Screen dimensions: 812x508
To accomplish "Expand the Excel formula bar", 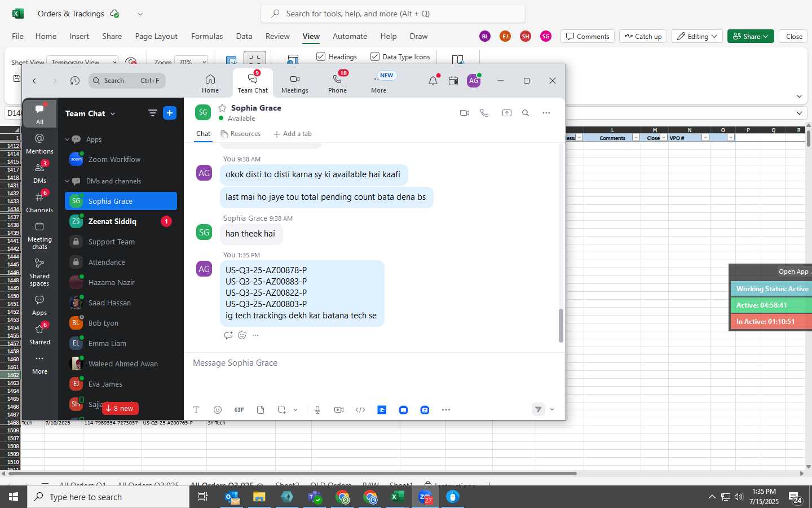I will 800,113.
